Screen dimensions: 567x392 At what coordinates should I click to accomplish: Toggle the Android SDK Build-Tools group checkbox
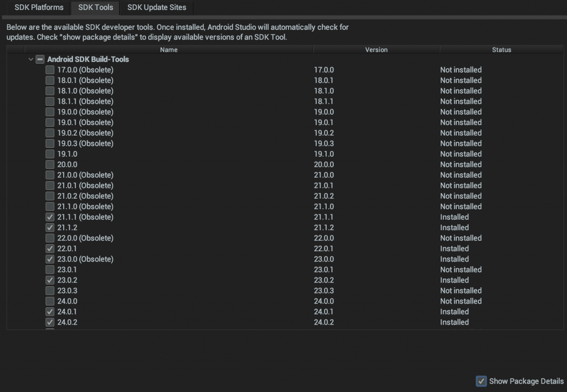(x=40, y=59)
